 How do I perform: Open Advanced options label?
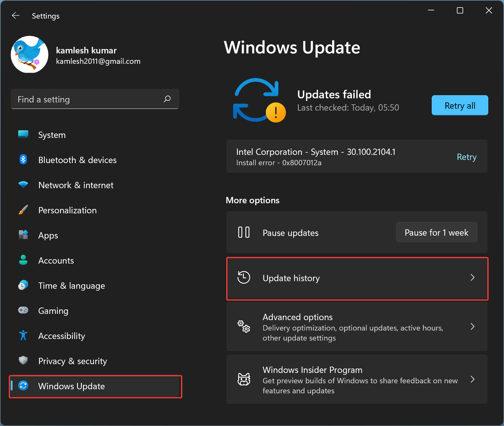298,317
